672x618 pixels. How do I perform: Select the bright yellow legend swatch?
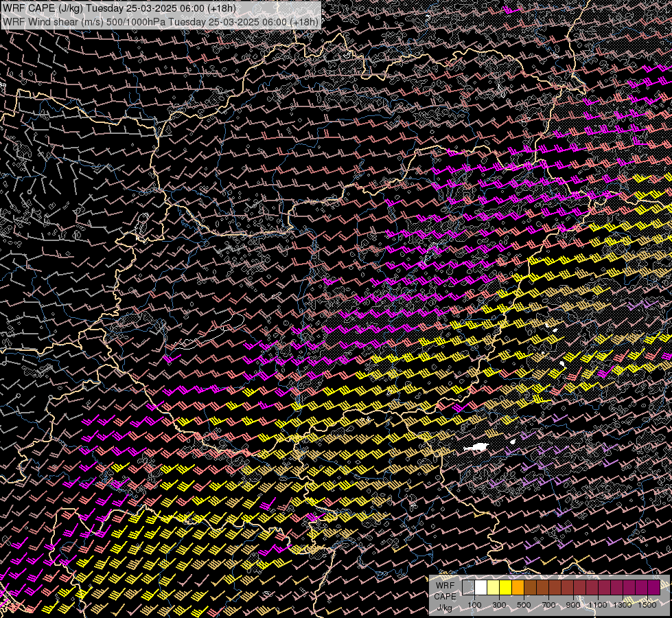tap(506, 588)
